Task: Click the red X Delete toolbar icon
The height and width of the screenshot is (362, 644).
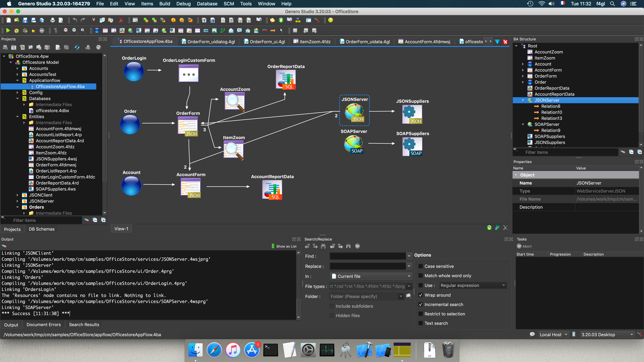Action: [x=121, y=20]
